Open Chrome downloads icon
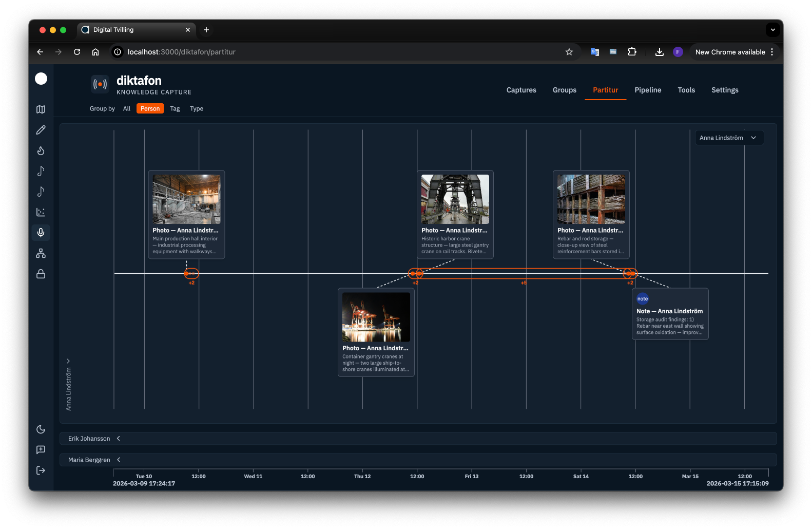This screenshot has width=812, height=529. click(x=660, y=52)
